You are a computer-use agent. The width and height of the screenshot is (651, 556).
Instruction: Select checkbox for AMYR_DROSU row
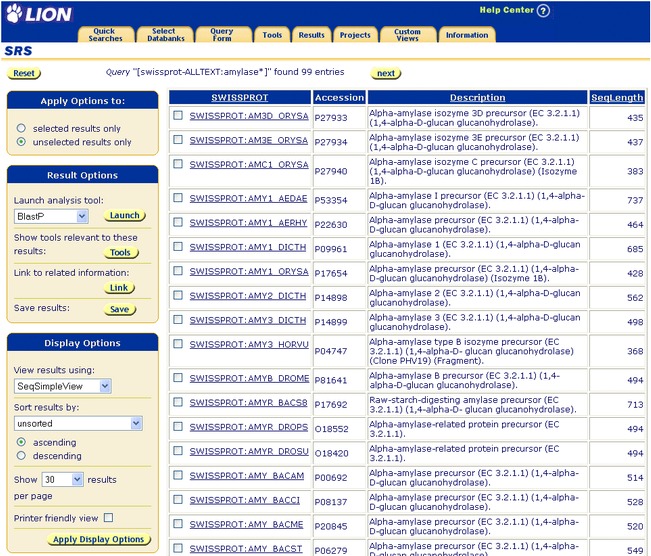(178, 450)
